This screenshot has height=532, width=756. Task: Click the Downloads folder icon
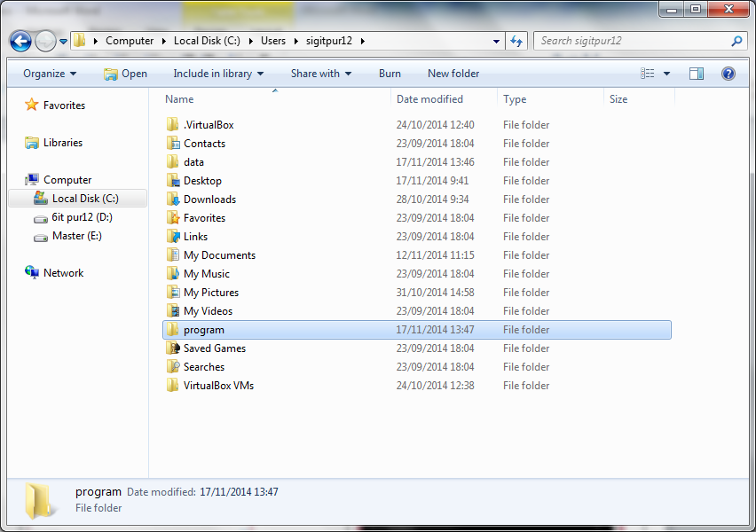coord(173,199)
